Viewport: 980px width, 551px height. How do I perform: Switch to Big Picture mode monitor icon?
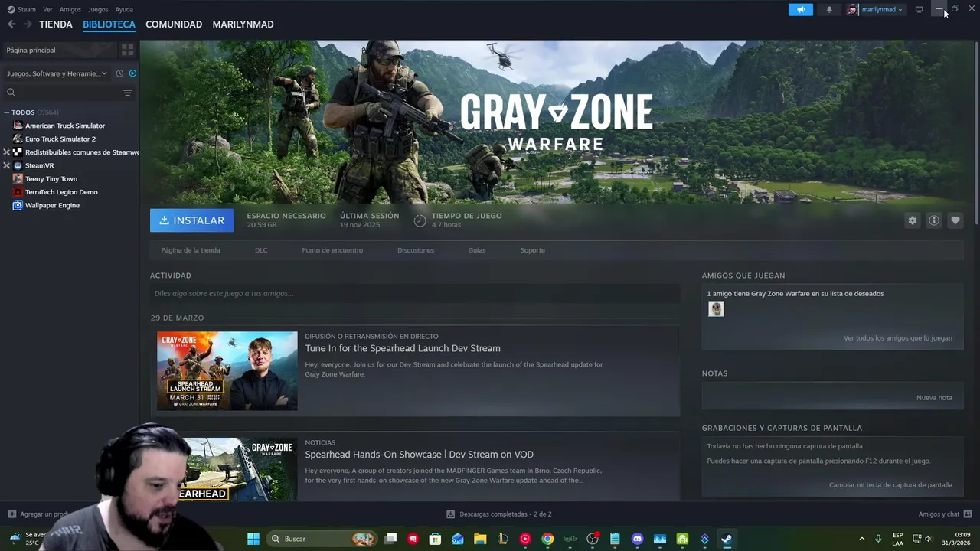[919, 9]
